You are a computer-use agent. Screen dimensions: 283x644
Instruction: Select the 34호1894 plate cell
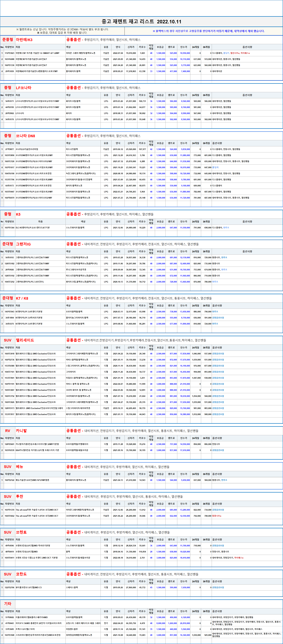[x=10, y=318]
